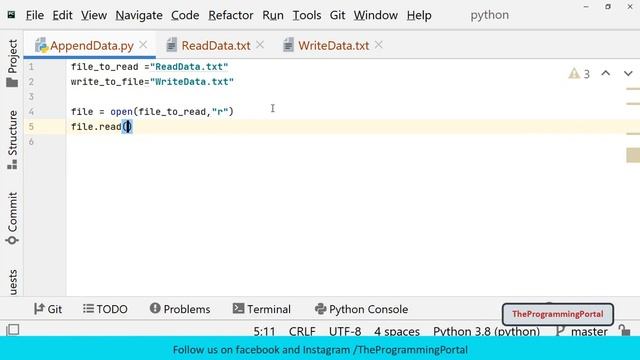The image size is (640, 360).
Task: Open the File menu
Action: tap(35, 15)
